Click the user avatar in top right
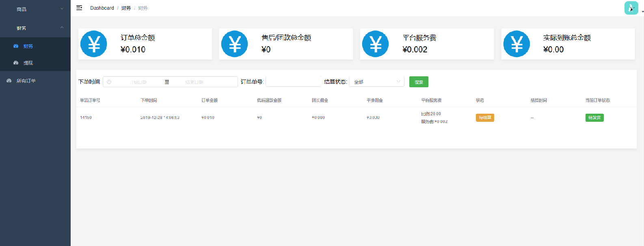The image size is (644, 246). coord(631,8)
